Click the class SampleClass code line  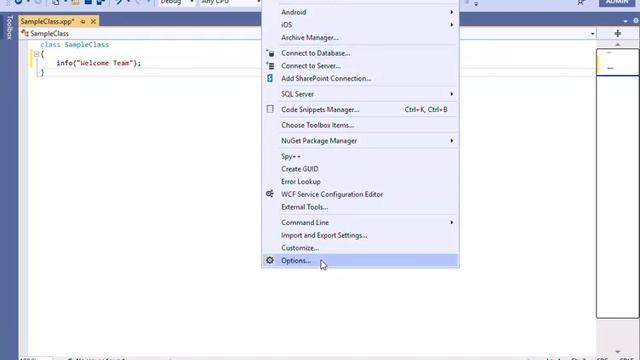coord(75,44)
